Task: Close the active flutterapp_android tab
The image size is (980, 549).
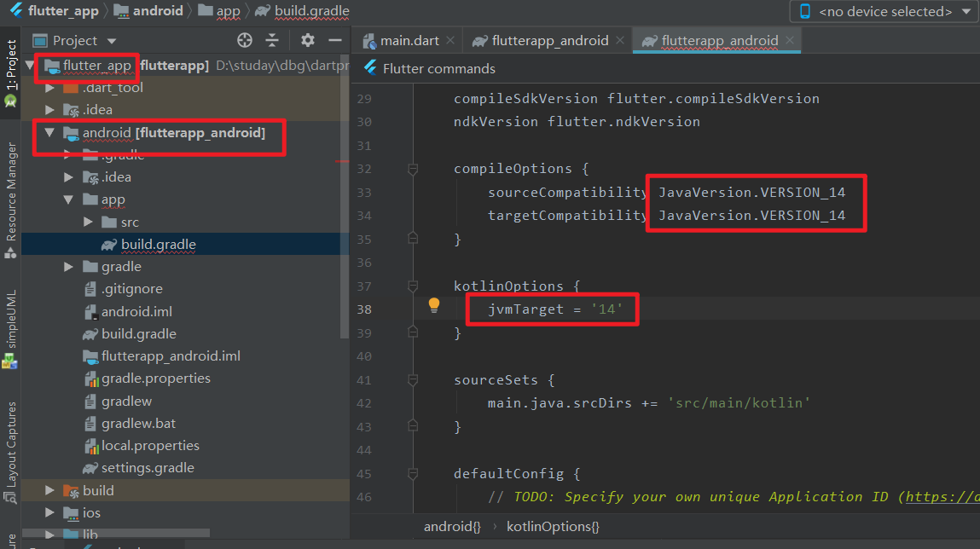Action: pyautogui.click(x=790, y=40)
